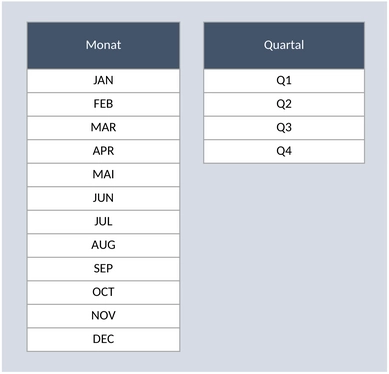Click the Monat column header

[103, 45]
